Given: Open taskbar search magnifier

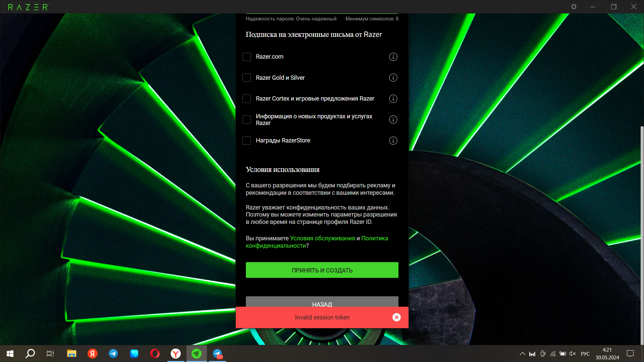Looking at the screenshot, I should (x=30, y=354).
